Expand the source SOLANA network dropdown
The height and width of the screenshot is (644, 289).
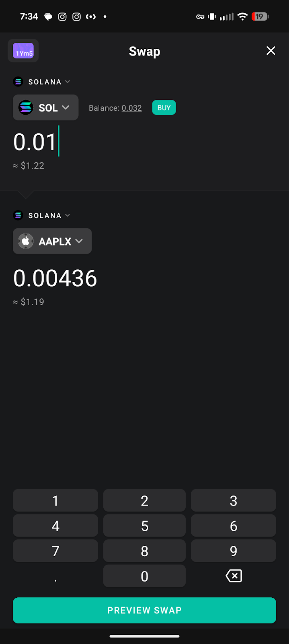point(68,82)
